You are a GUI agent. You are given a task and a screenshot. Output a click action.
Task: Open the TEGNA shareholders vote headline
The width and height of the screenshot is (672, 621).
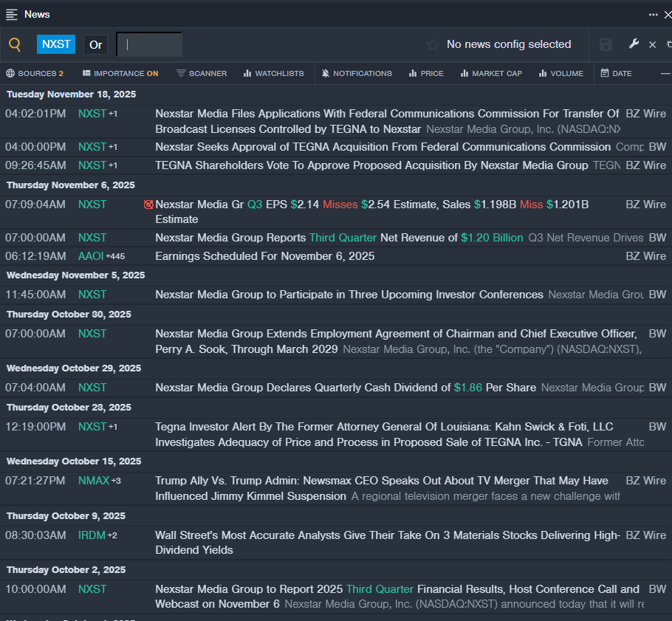coord(371,165)
